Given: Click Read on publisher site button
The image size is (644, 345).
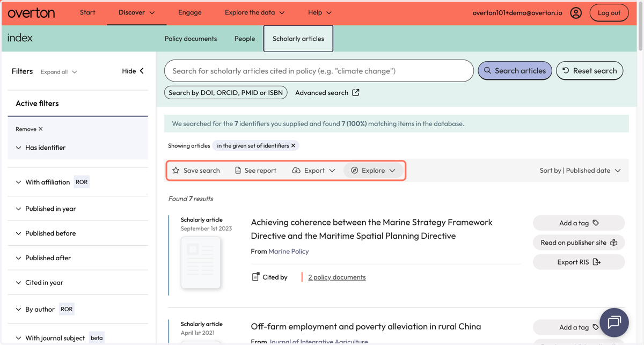Looking at the screenshot, I should (579, 243).
